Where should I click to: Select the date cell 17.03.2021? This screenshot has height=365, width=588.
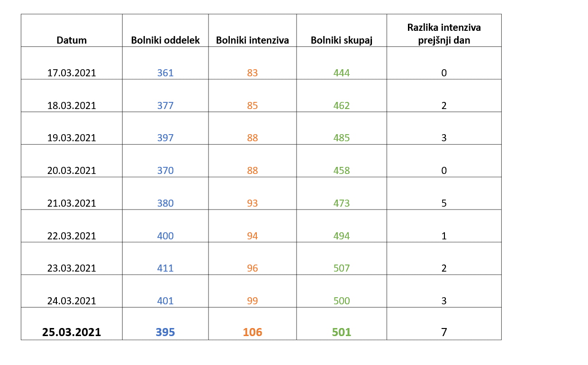[x=72, y=73]
